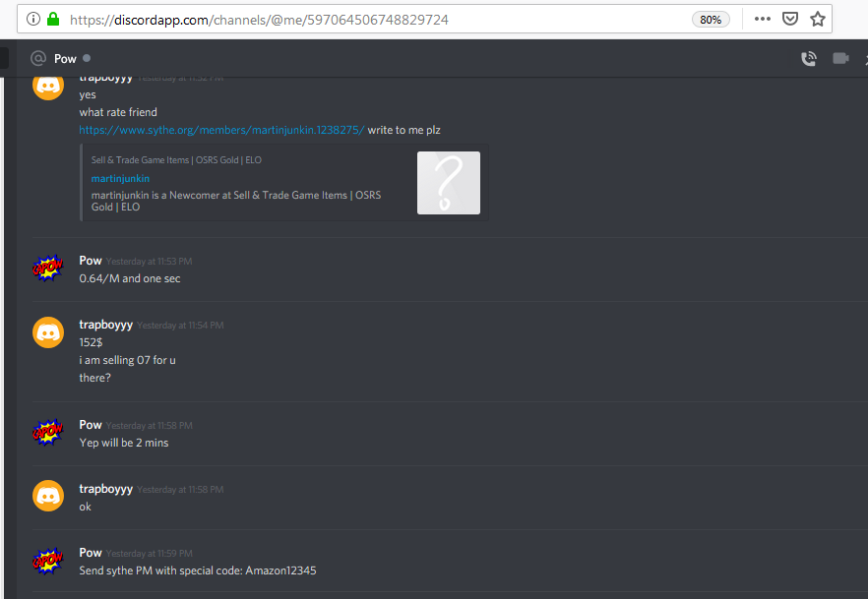Viewport: 868px width, 599px height.
Task: Open the question mark embed thumbnail
Action: pos(449,183)
